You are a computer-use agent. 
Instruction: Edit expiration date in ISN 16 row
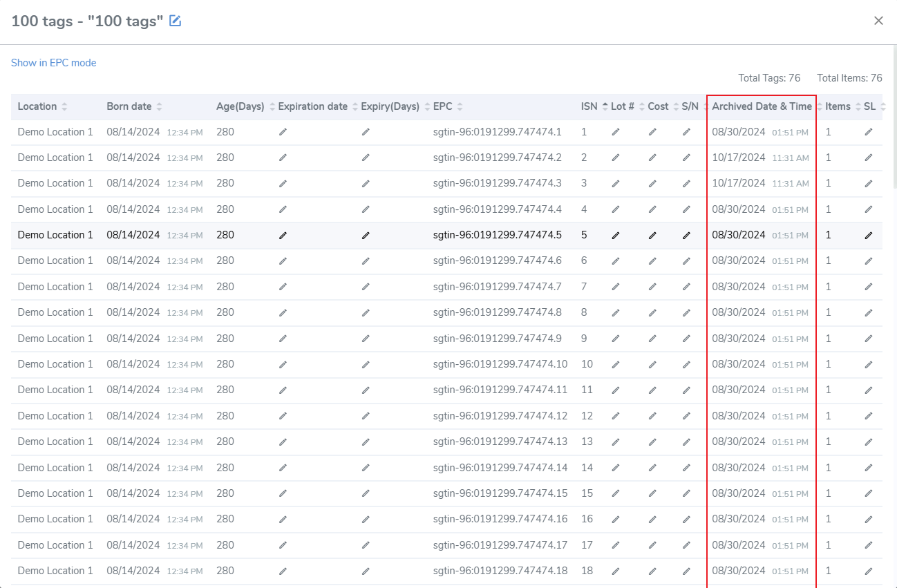click(x=283, y=520)
